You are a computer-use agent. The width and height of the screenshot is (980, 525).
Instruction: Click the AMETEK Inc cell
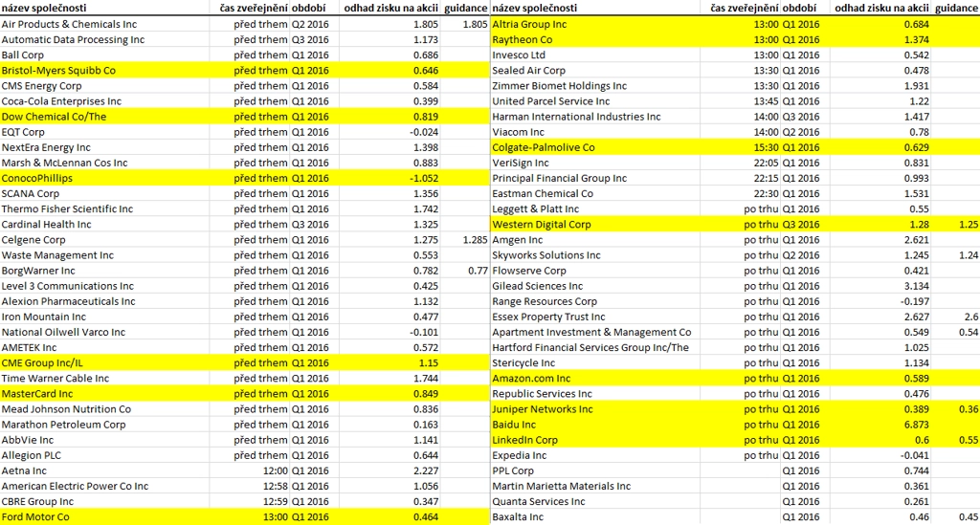coord(105,347)
